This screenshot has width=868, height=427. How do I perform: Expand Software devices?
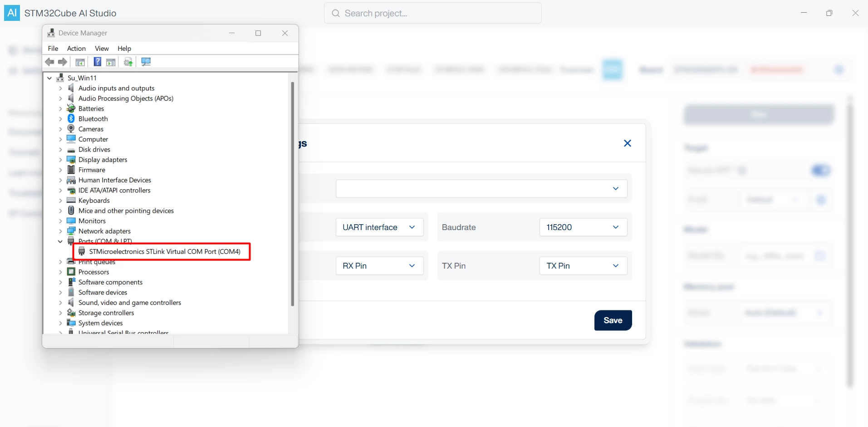coord(60,292)
